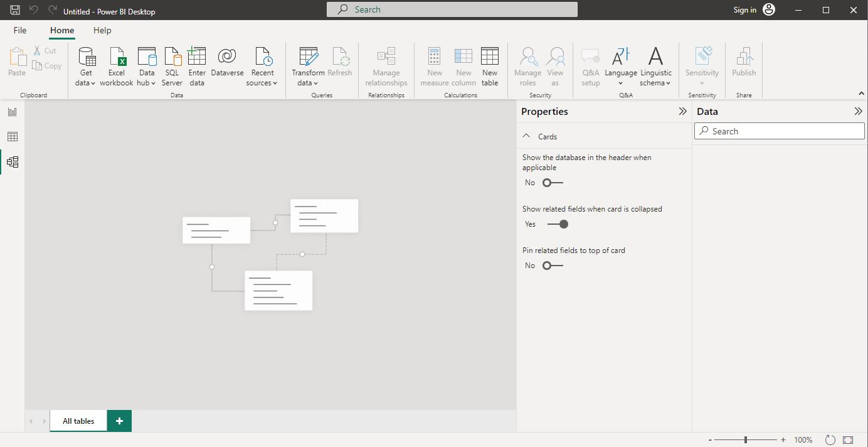Click the Redo arrow icon
This screenshot has height=447, width=868.
coord(53,10)
